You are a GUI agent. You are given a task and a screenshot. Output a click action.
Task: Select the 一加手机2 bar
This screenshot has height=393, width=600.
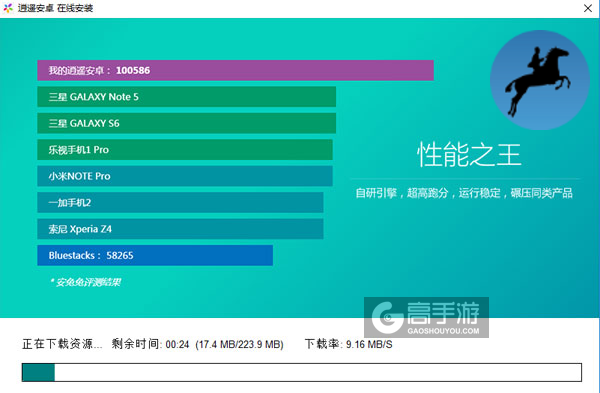[180, 202]
